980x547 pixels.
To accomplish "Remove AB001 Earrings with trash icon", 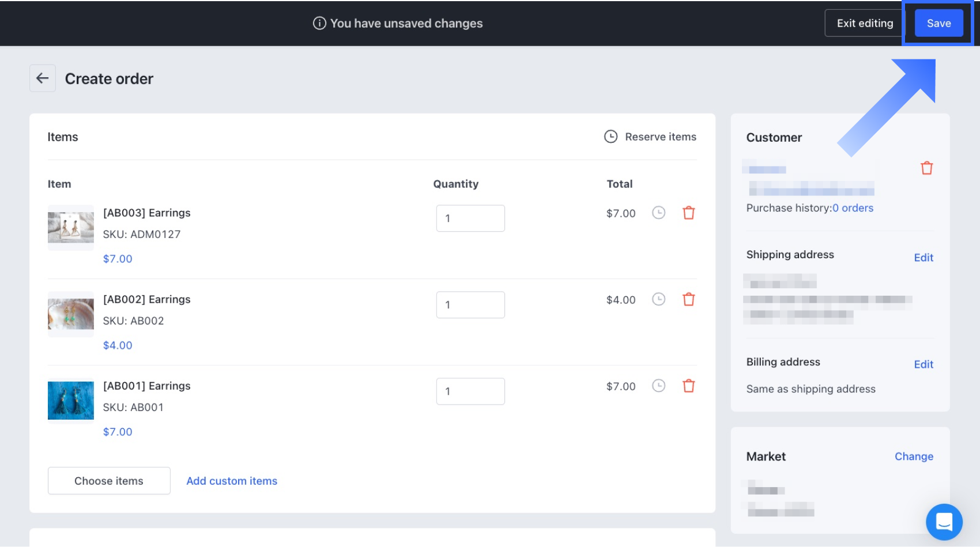I will click(688, 386).
